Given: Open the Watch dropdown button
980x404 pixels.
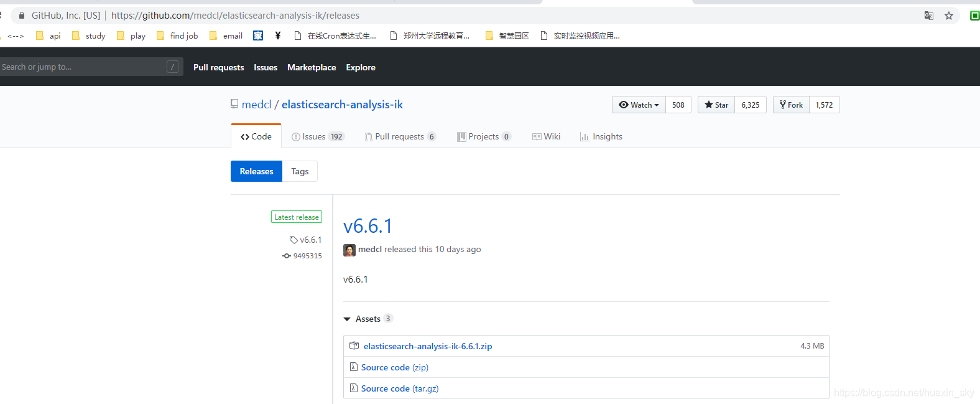Looking at the screenshot, I should tap(639, 105).
